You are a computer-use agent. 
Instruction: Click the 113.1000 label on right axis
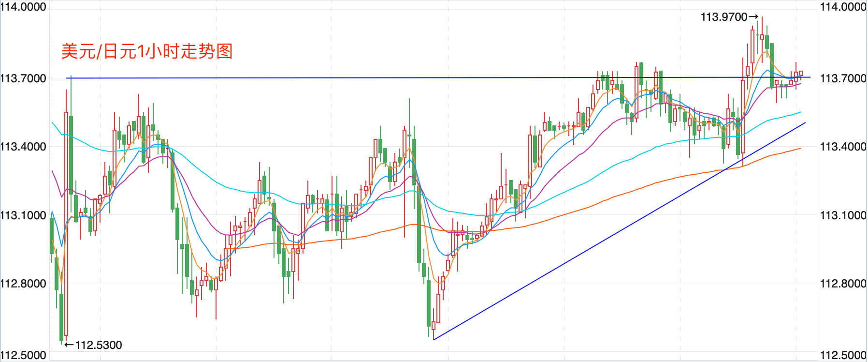[x=843, y=215]
